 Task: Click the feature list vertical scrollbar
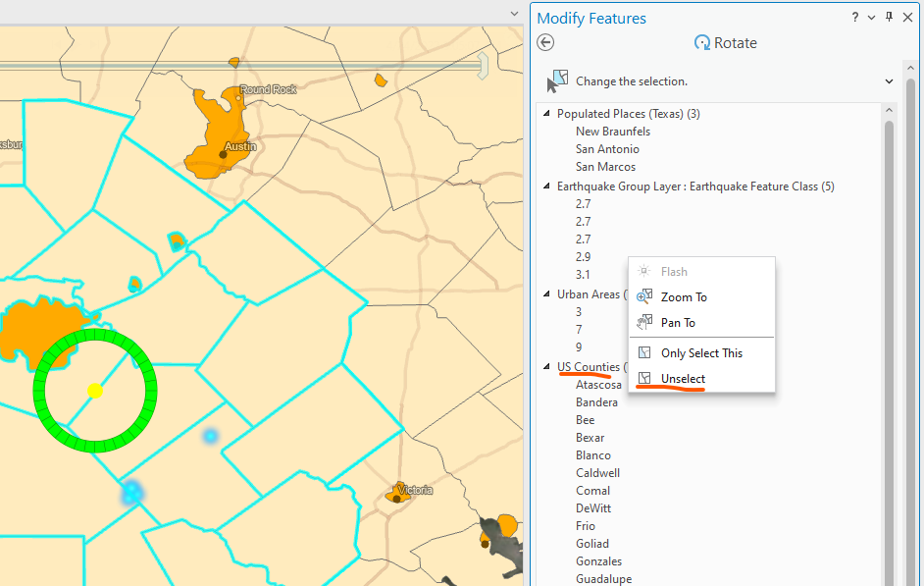pos(890,353)
